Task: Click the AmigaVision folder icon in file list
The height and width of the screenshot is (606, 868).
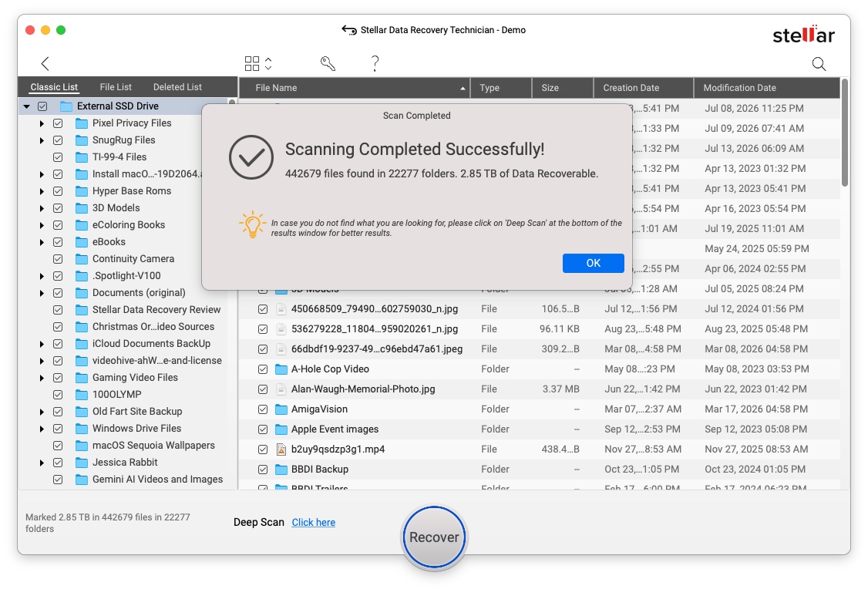Action: point(281,409)
